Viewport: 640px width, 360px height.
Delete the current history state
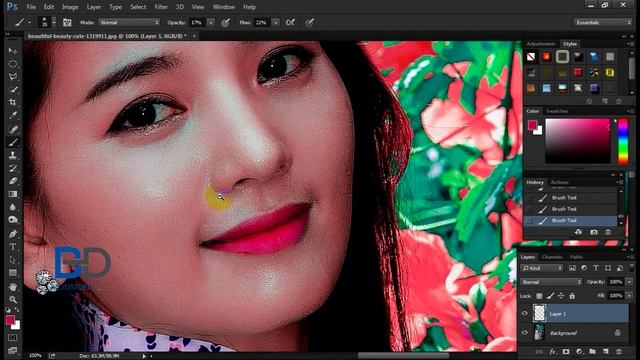tap(608, 232)
